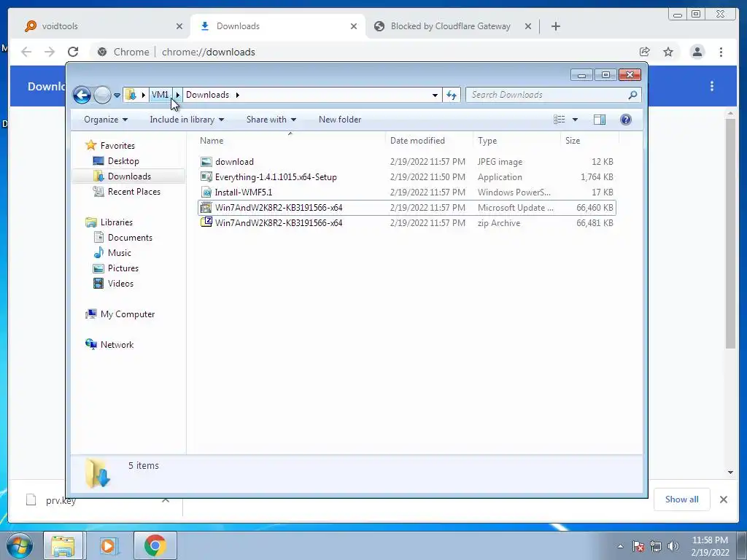The height and width of the screenshot is (560, 747).
Task: Open the address bar history dropdown
Action: point(435,95)
